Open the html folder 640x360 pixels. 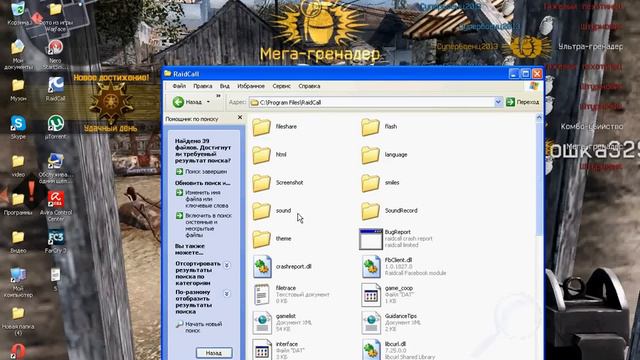tap(269, 155)
